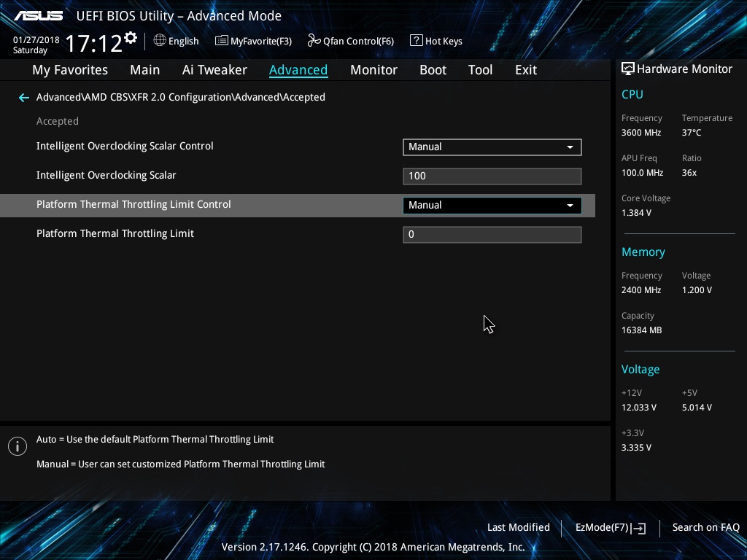Click the +3.3V value 3.335 V
Image resolution: width=747 pixels, height=560 pixels.
tap(636, 448)
